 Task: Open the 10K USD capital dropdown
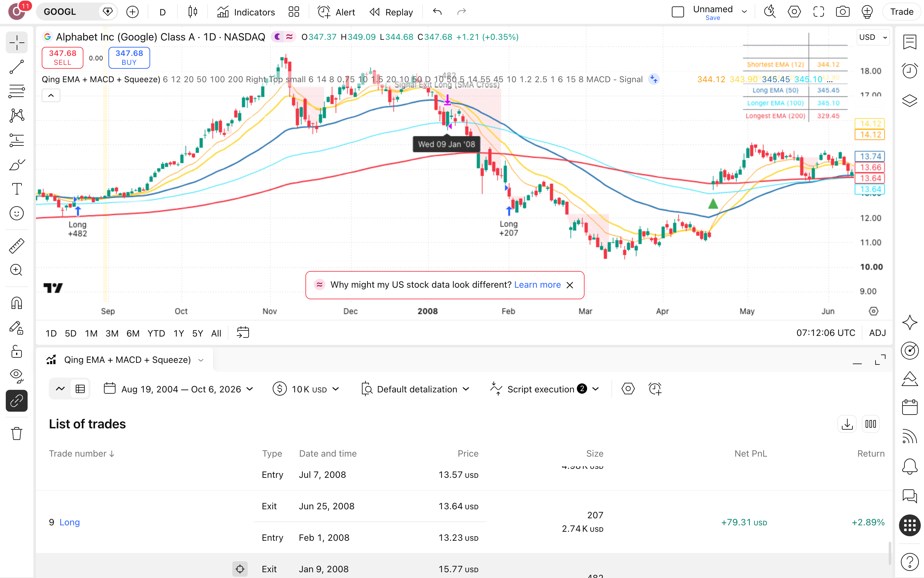coord(306,389)
